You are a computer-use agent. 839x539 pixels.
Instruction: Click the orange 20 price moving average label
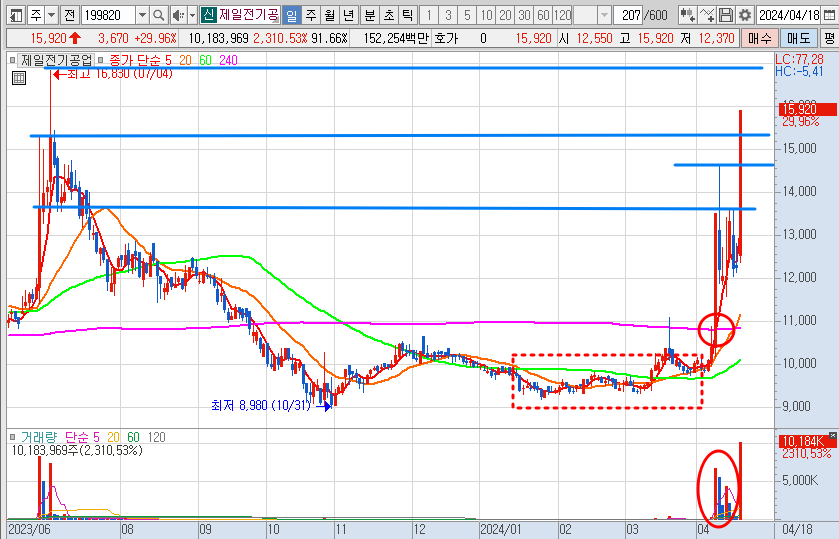coord(185,60)
